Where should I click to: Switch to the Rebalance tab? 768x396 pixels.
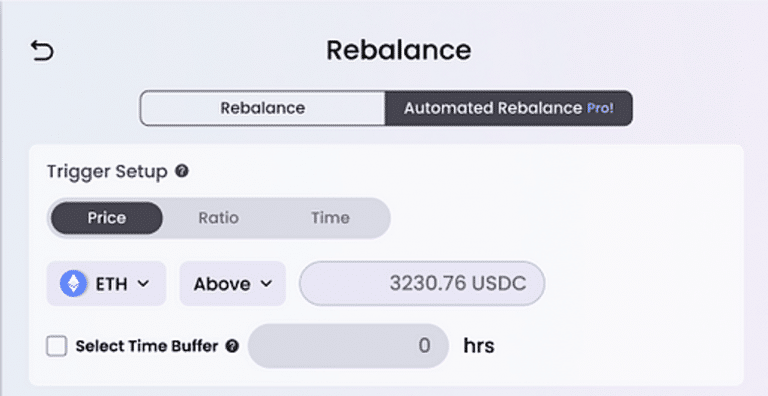263,108
